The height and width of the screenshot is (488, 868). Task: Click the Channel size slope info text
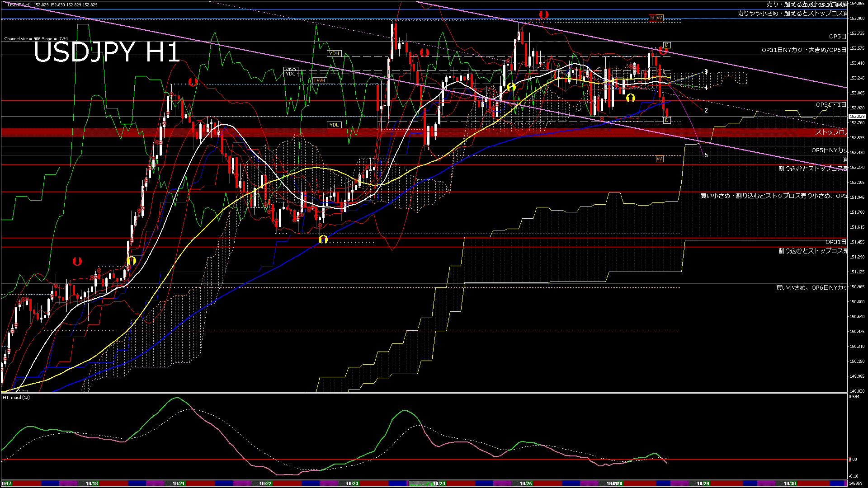[x=36, y=39]
